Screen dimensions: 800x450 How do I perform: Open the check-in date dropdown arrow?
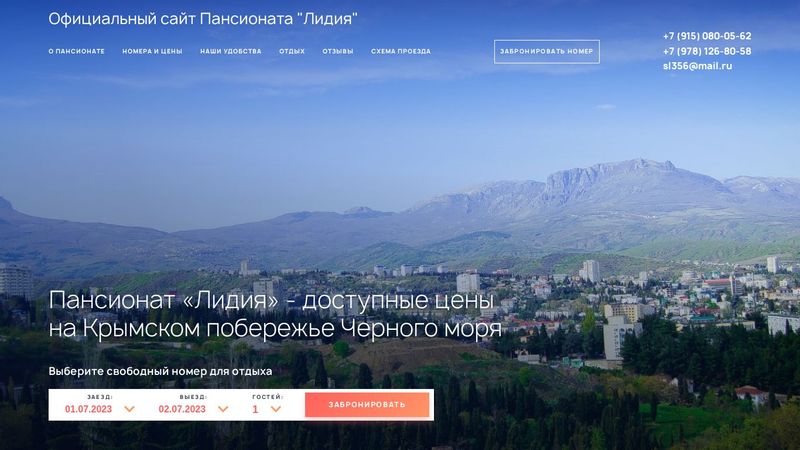(x=130, y=409)
